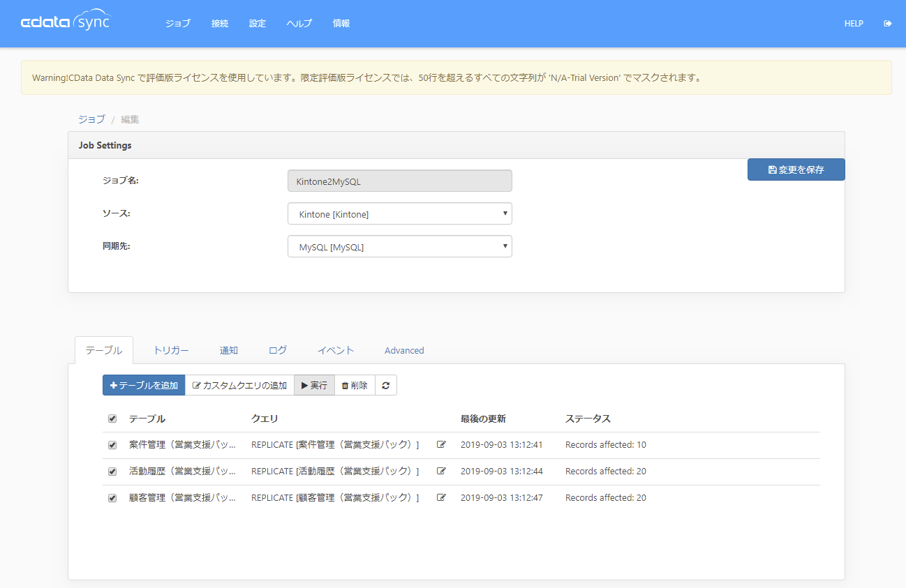This screenshot has height=588, width=906.
Task: Open the 接続 menu in header
Action: pyautogui.click(x=220, y=24)
